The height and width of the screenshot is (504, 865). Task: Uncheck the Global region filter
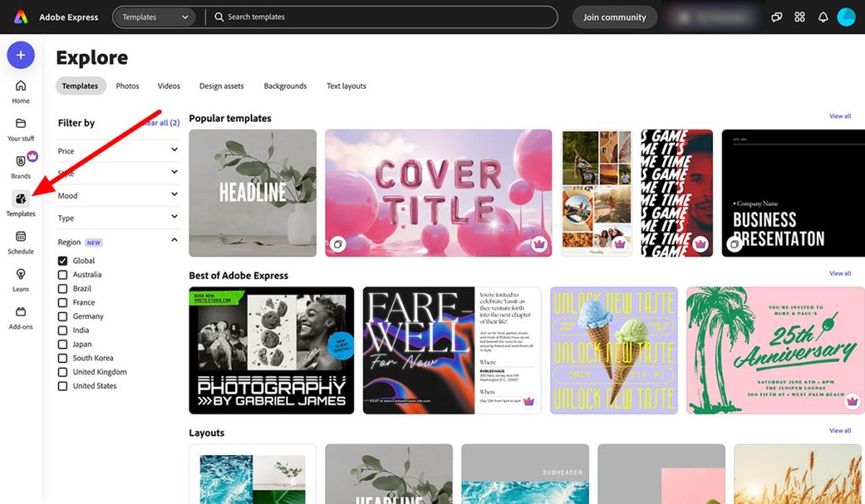[63, 260]
